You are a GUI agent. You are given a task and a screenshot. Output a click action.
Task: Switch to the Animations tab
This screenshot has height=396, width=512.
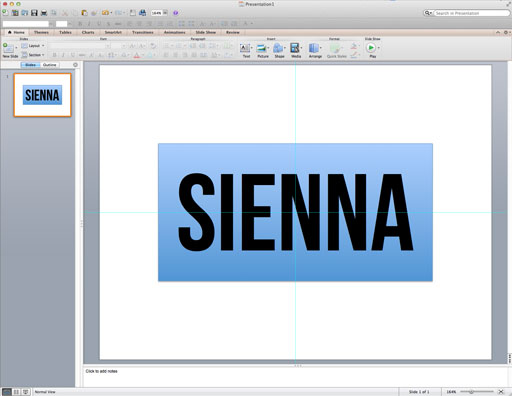175,32
